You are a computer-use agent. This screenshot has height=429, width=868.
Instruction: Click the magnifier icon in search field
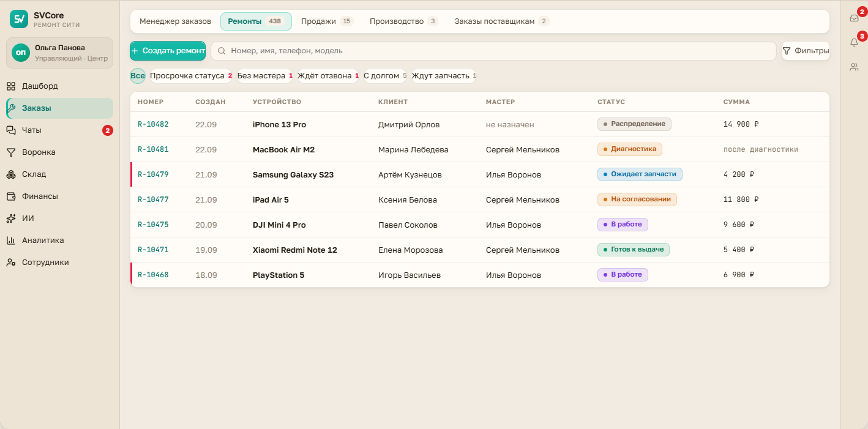[x=222, y=51]
